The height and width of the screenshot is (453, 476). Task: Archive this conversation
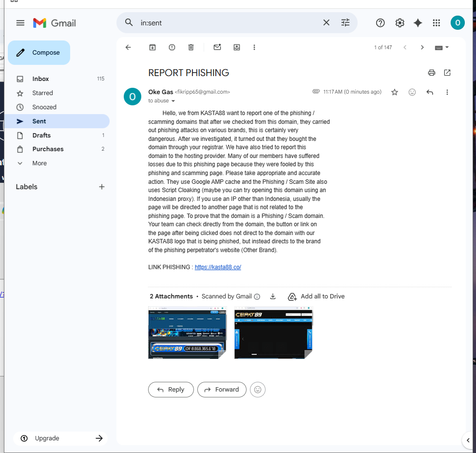point(152,47)
